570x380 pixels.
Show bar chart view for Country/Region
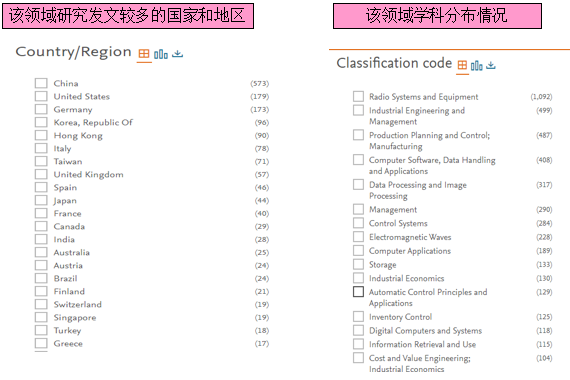161,54
